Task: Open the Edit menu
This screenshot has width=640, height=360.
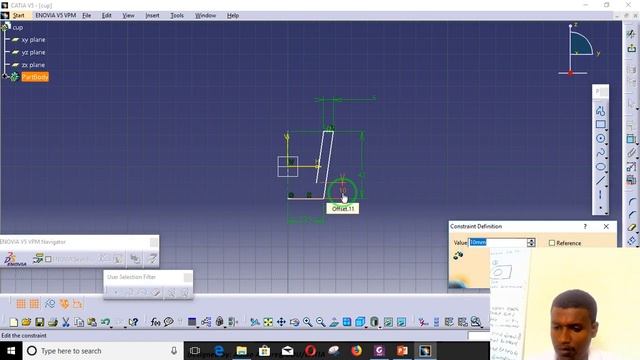Action: (107, 16)
